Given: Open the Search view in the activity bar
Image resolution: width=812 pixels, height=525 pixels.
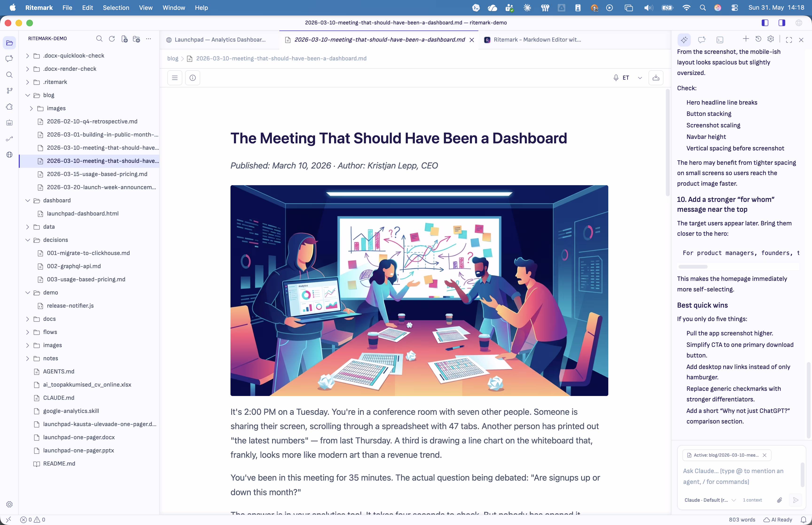Looking at the screenshot, I should click(10, 75).
